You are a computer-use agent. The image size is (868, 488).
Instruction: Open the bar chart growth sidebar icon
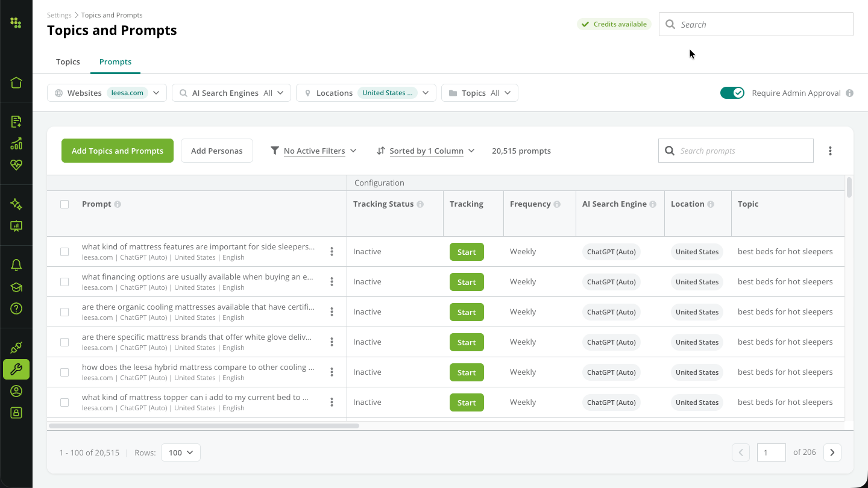[16, 143]
